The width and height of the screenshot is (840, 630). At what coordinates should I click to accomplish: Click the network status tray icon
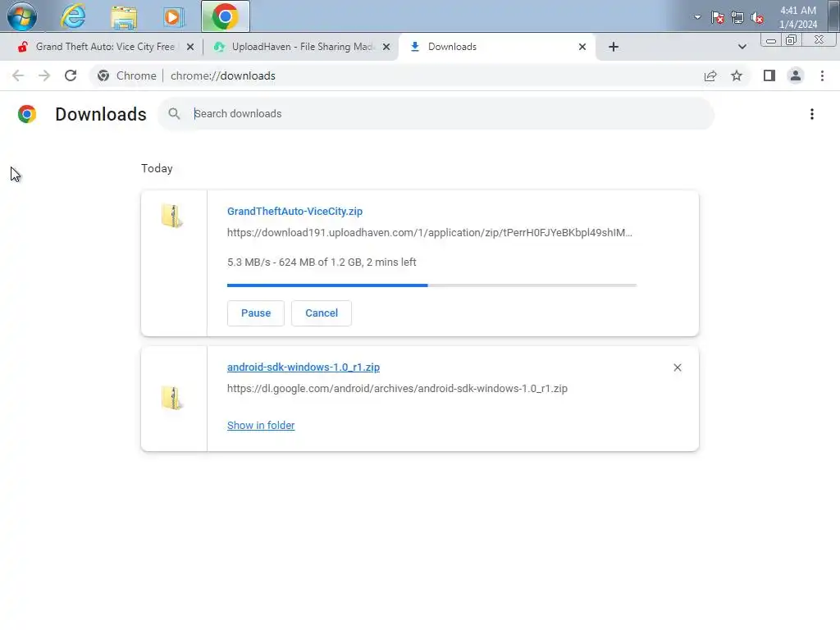coord(737,18)
